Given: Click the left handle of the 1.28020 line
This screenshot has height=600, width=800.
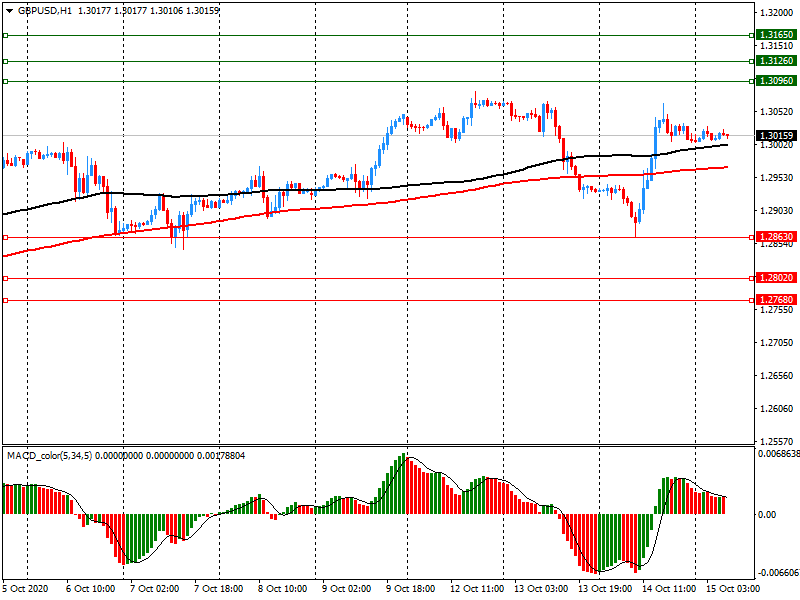Looking at the screenshot, I should (5, 279).
